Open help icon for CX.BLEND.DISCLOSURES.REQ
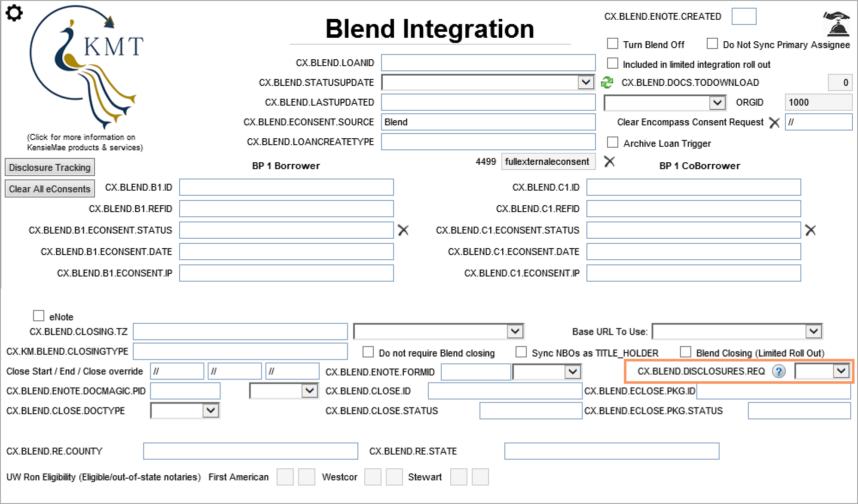Image resolution: width=858 pixels, height=504 pixels. coord(779,371)
